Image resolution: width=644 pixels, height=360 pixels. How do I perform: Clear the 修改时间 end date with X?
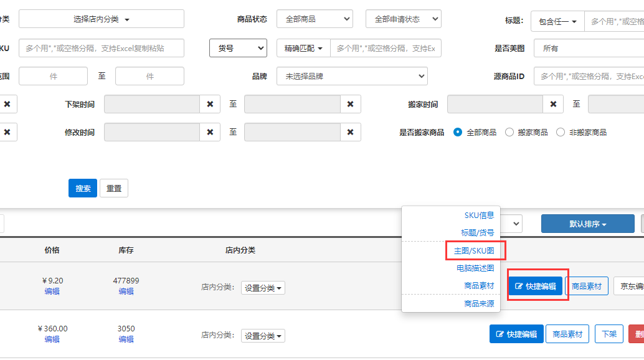(x=350, y=132)
